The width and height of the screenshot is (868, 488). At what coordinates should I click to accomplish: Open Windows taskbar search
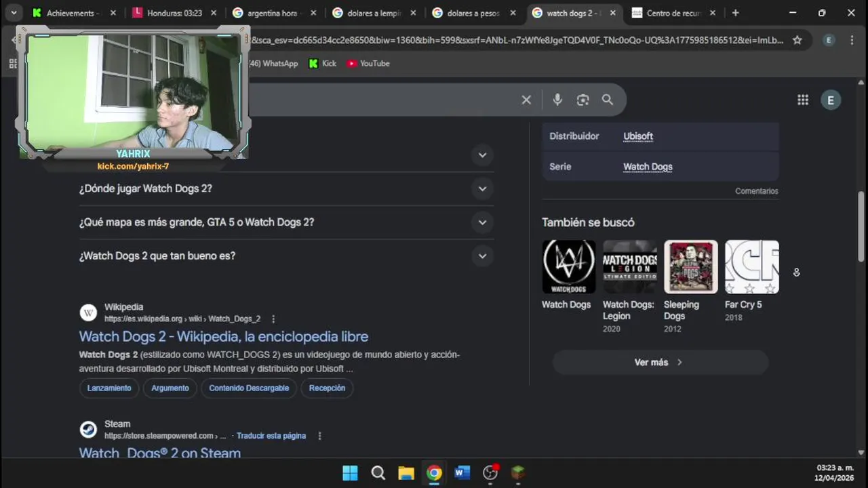click(x=378, y=473)
